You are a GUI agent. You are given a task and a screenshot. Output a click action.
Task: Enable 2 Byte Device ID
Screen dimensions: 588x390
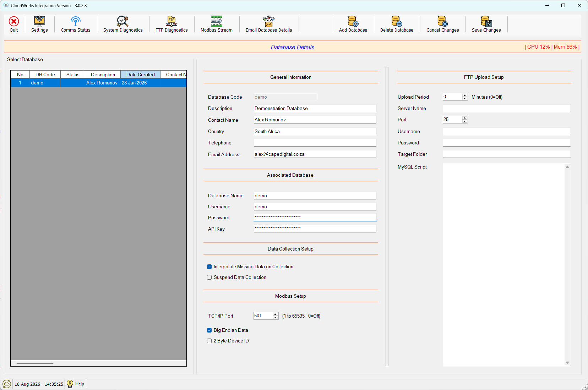coord(209,341)
